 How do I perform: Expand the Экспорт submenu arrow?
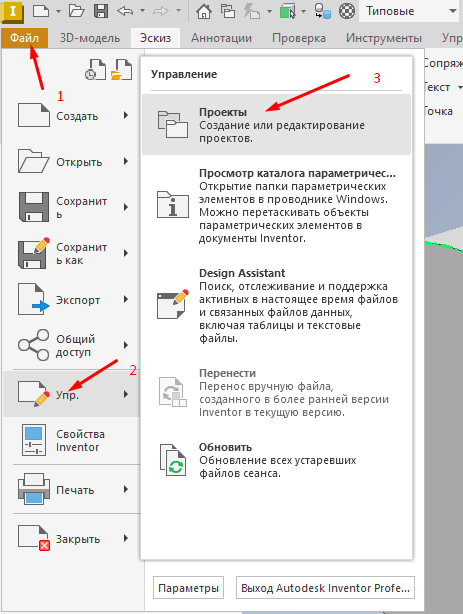[x=126, y=300]
